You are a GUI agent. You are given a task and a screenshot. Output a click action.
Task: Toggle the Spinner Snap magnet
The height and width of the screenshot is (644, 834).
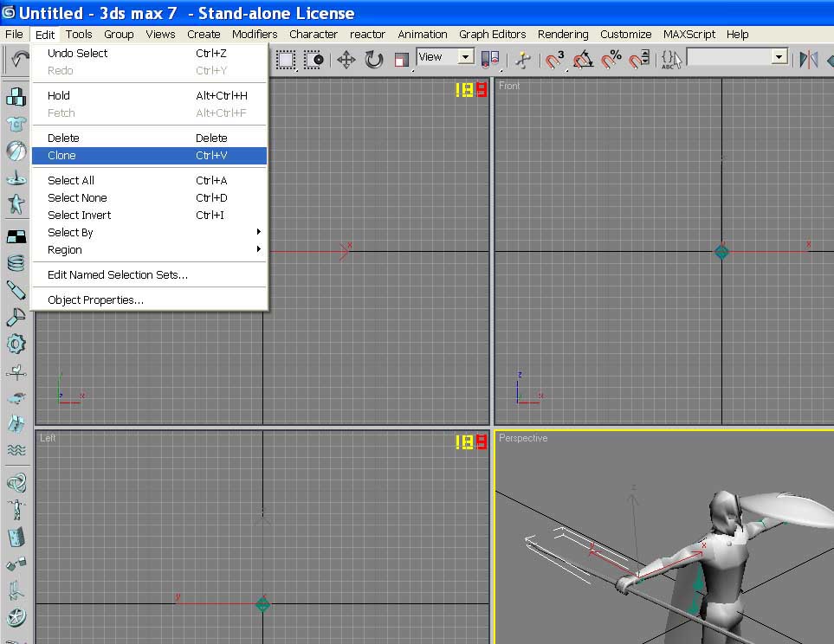tap(639, 60)
